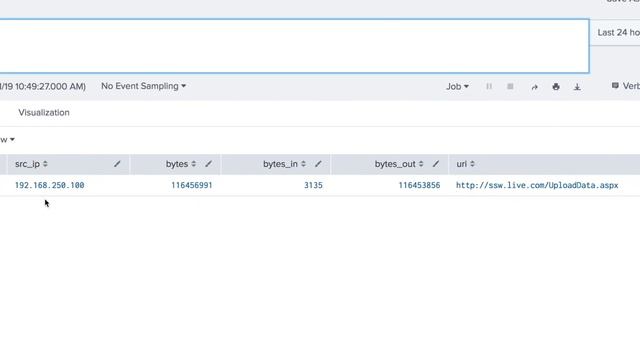Open the Job dropdown menu
Viewport: 640px width, 360px height.
pyautogui.click(x=457, y=87)
